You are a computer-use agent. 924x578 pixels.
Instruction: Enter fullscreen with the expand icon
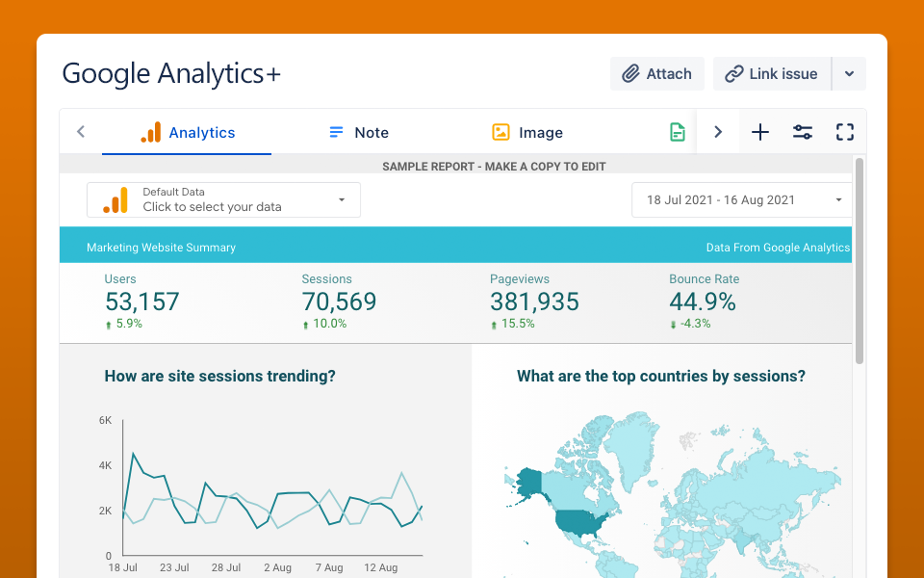845,132
